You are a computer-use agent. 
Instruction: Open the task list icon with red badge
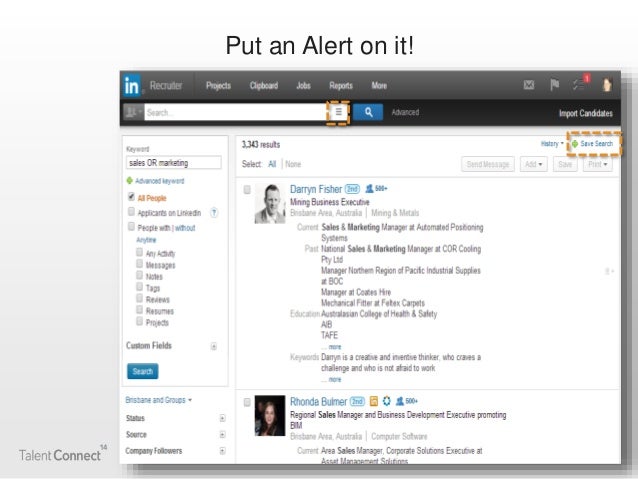tap(579, 84)
